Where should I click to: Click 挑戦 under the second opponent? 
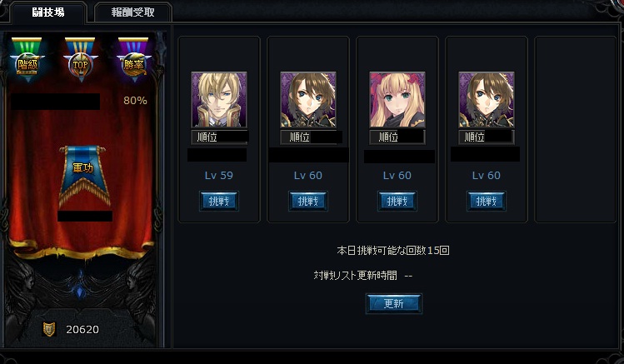(308, 202)
